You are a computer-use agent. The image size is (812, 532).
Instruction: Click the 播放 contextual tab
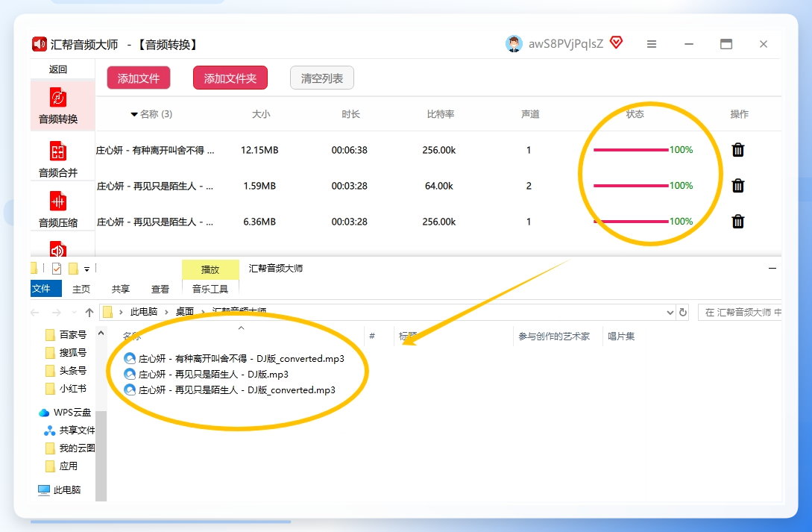pos(210,269)
